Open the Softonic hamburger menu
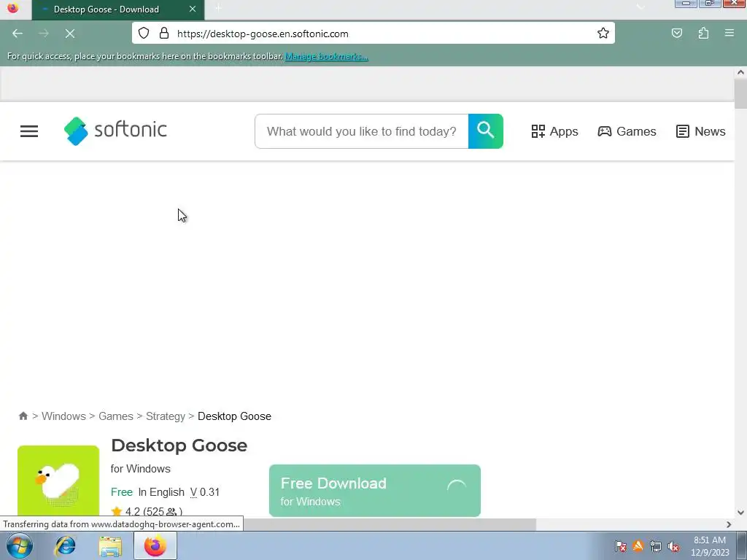Screen dimensions: 747x560 click(29, 131)
